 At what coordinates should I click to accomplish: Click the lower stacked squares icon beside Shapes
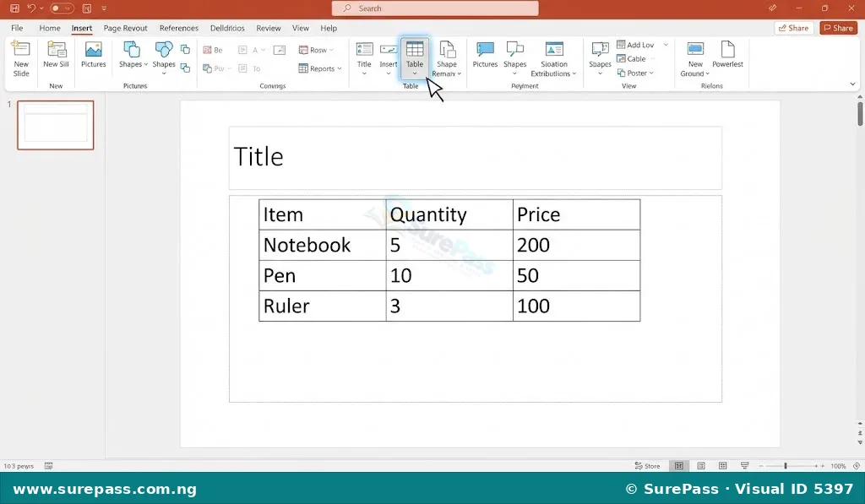point(185,68)
